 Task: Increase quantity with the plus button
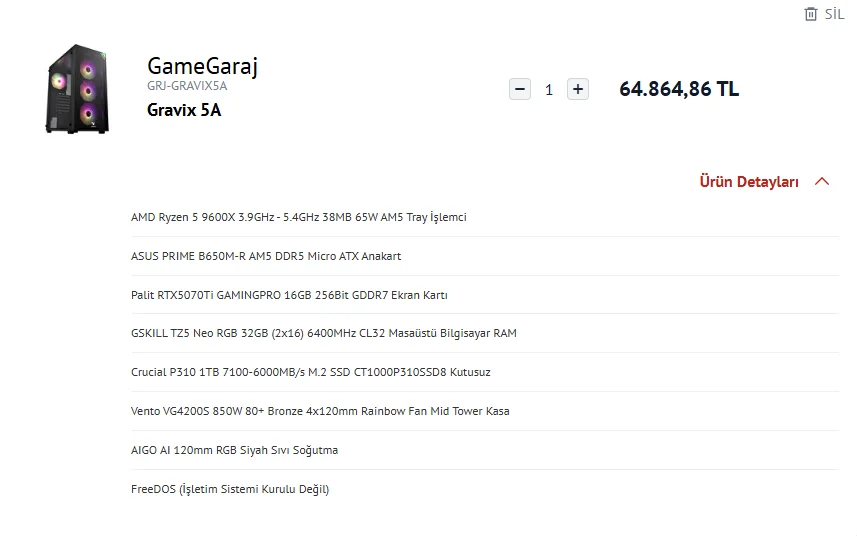tap(577, 89)
